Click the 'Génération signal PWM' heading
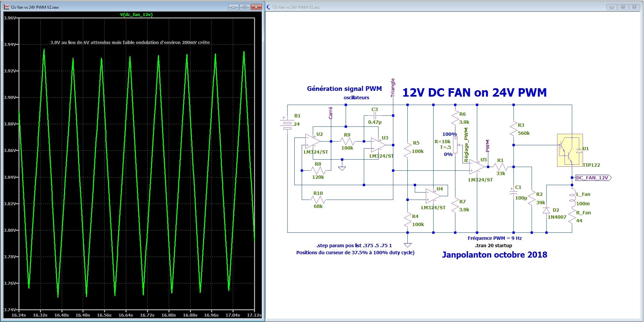The width and height of the screenshot is (644, 322). pos(344,89)
